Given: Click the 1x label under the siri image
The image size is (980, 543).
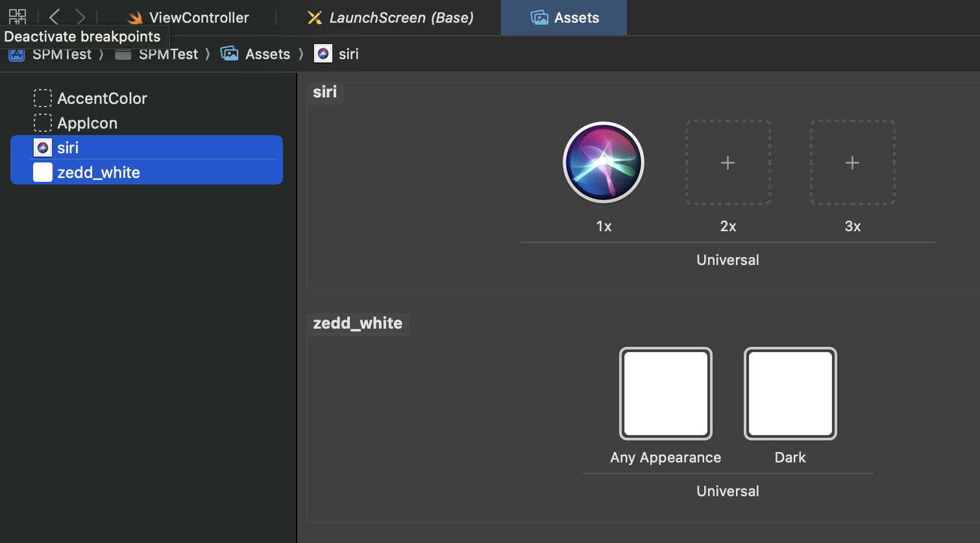Looking at the screenshot, I should point(604,226).
